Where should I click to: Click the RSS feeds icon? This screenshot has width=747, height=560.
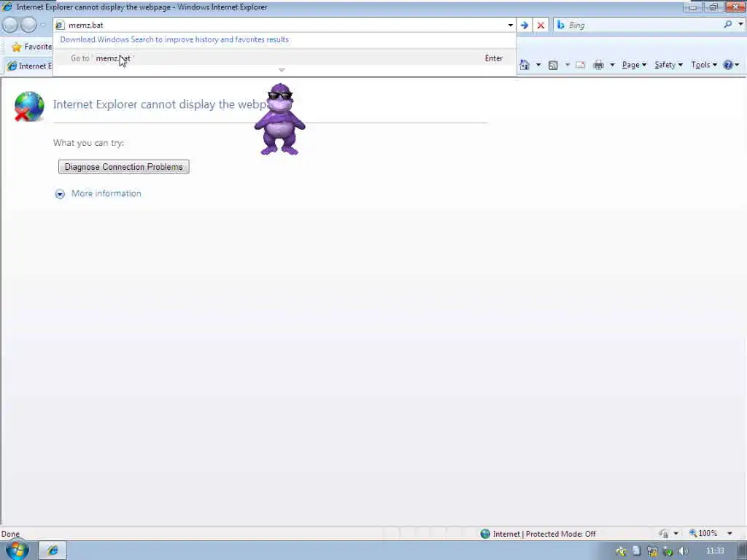pos(553,65)
